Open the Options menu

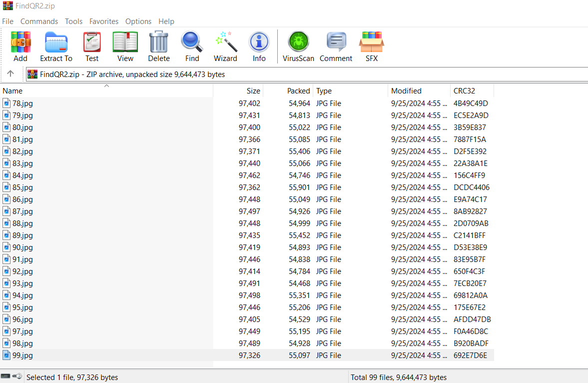click(x=138, y=21)
